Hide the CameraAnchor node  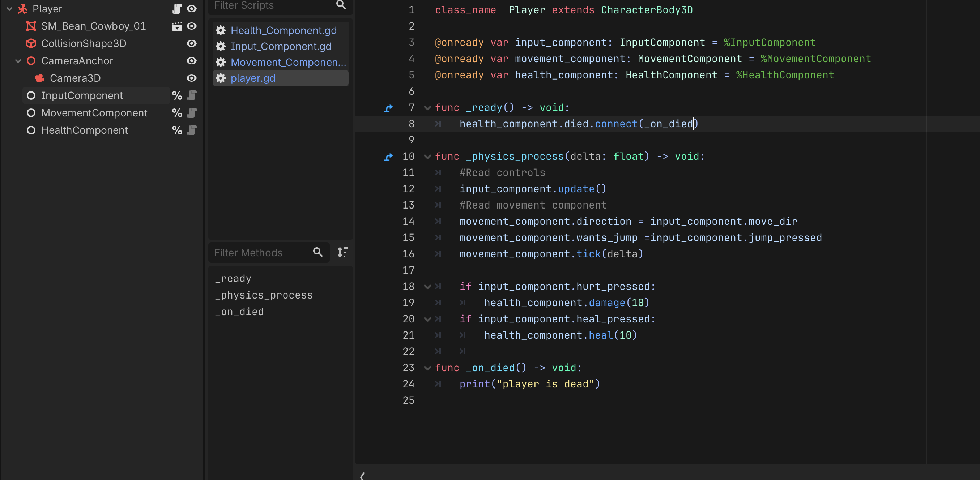[x=192, y=61]
